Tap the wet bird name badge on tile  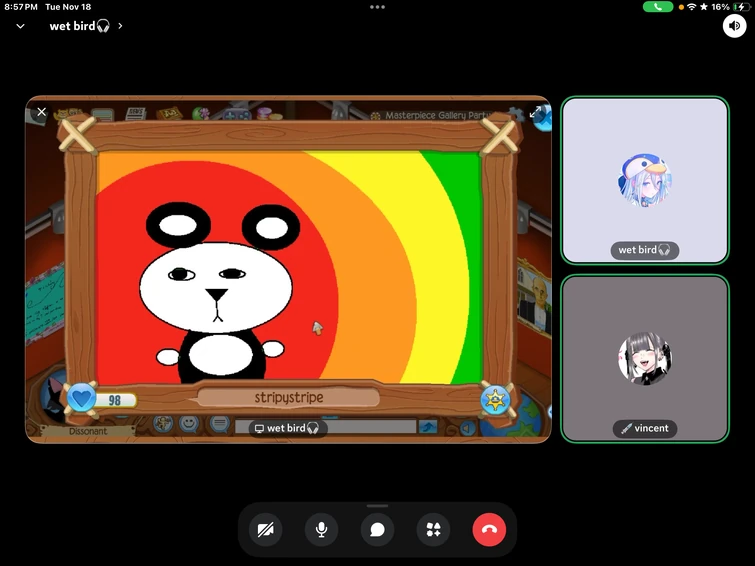click(645, 250)
